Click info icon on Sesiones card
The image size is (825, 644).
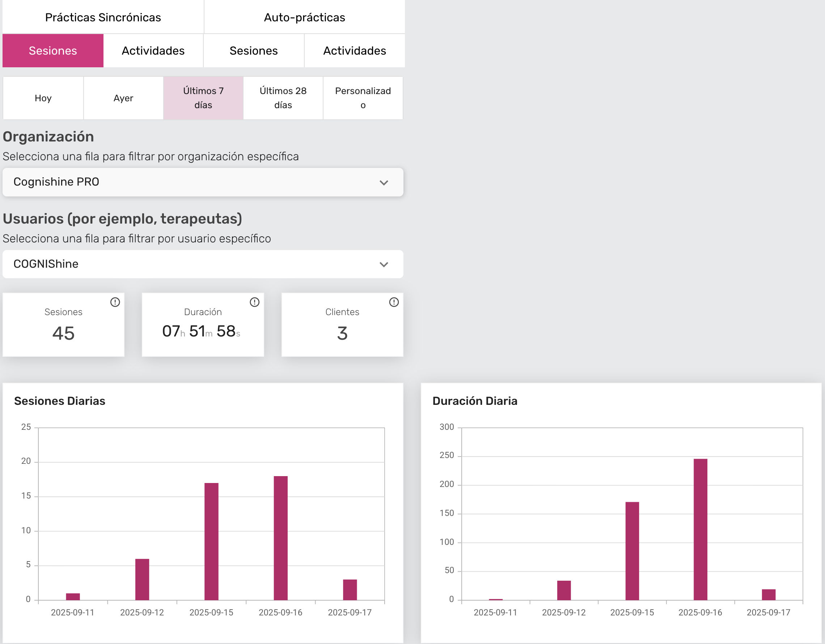pyautogui.click(x=115, y=302)
